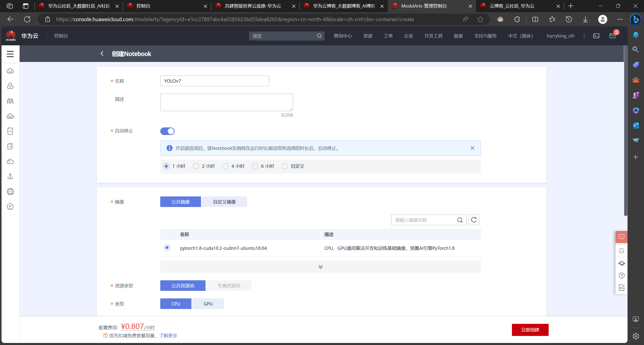The width and height of the screenshot is (644, 345).
Task: Open the messages mail icon
Action: point(613,36)
